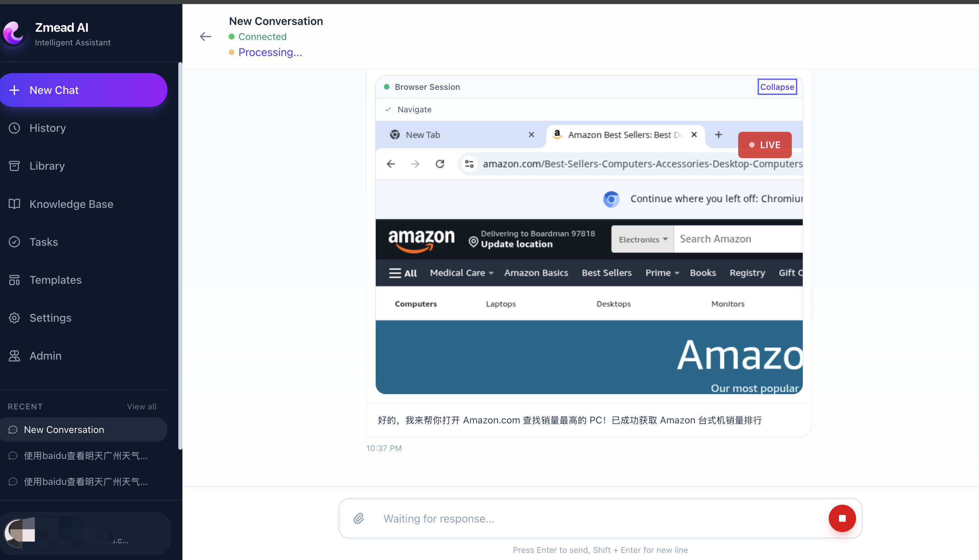This screenshot has width=979, height=560.
Task: Attach a file with the paperclip icon
Action: pyautogui.click(x=359, y=518)
